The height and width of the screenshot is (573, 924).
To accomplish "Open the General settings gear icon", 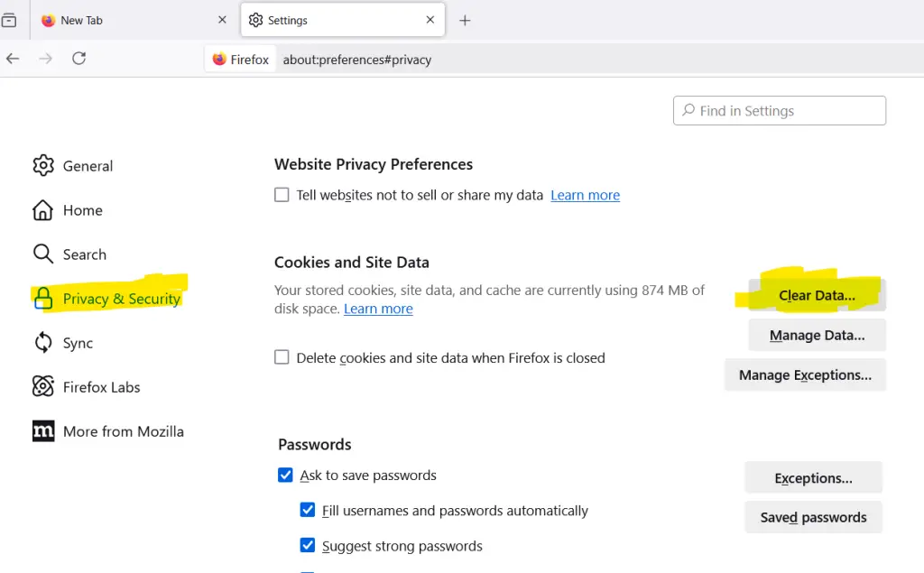I will point(43,166).
